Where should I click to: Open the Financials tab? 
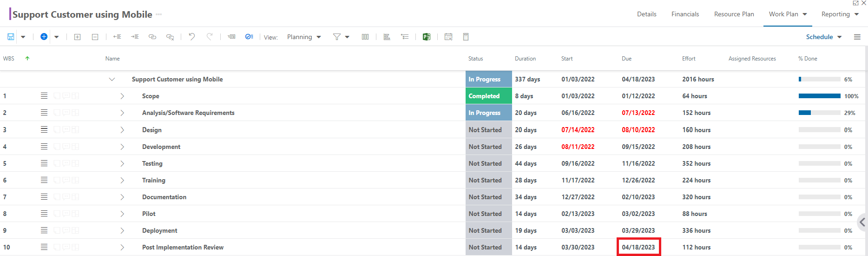(685, 14)
